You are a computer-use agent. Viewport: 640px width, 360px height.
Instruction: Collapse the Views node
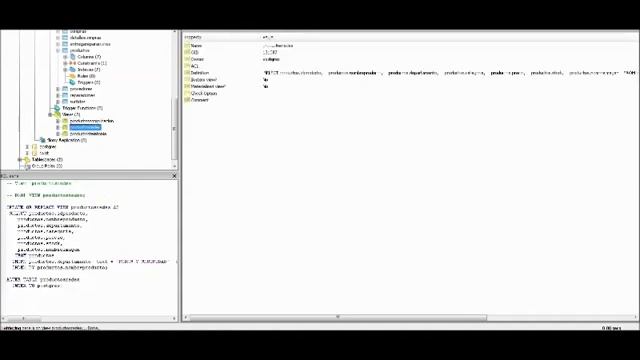(x=50, y=115)
